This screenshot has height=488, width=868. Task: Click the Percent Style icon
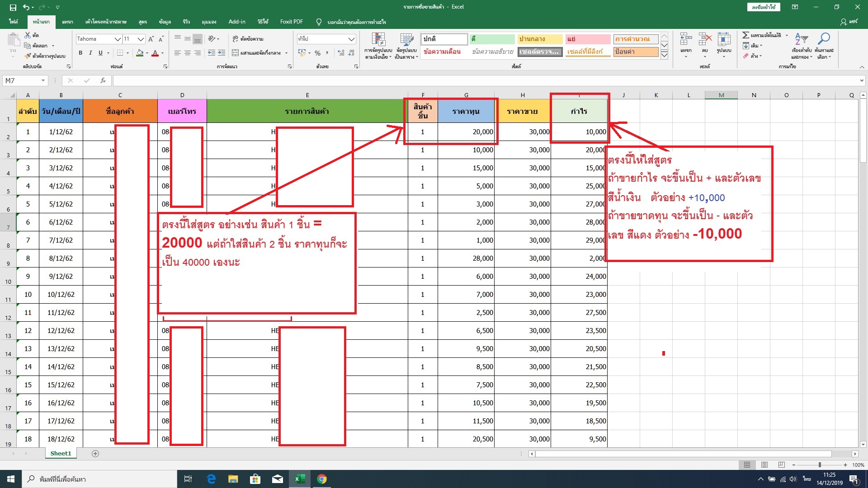[317, 53]
